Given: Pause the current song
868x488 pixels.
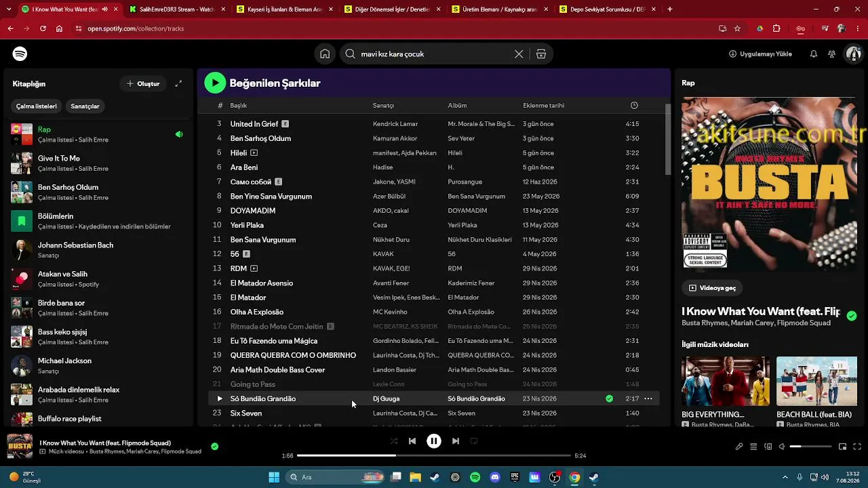Looking at the screenshot, I should click(x=434, y=441).
